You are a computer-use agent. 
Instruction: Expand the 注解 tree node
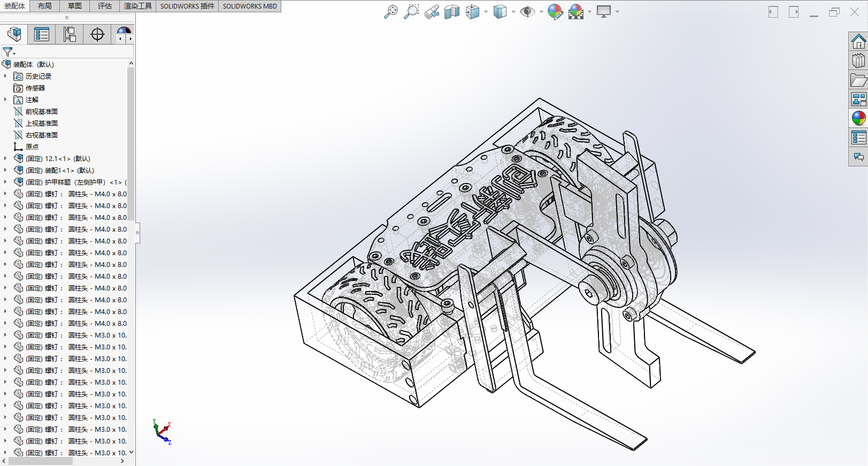click(x=5, y=100)
